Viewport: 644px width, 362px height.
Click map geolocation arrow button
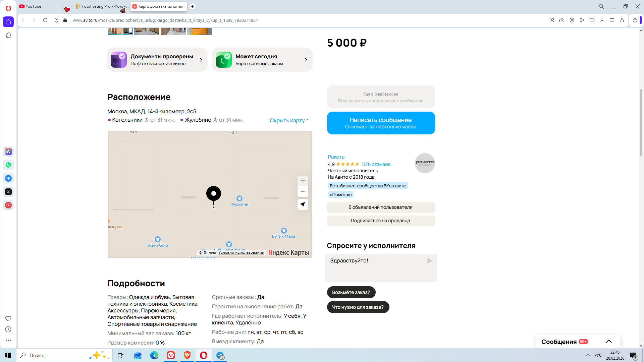(x=303, y=204)
